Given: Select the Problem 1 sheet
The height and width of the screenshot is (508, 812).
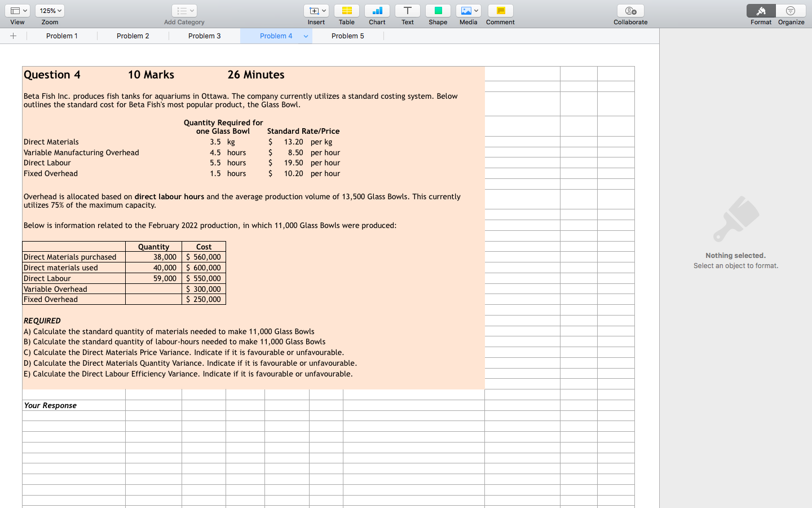Looking at the screenshot, I should point(62,36).
